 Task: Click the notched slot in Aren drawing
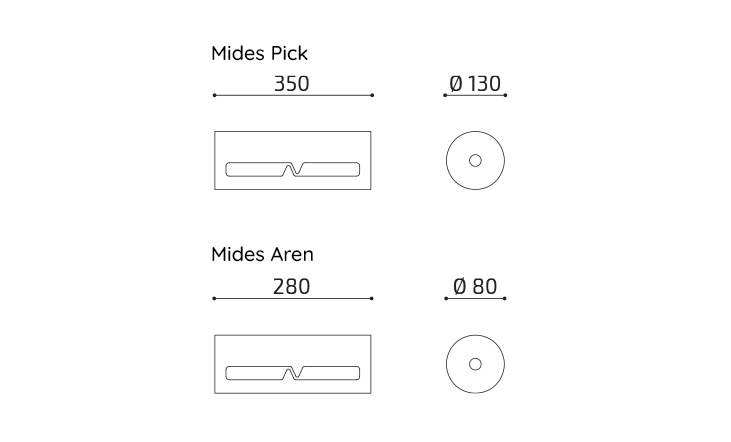[x=293, y=373]
